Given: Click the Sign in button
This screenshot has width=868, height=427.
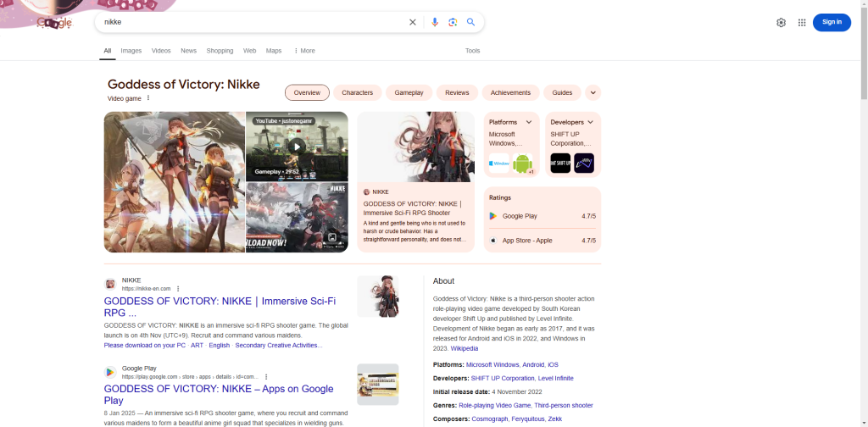Looking at the screenshot, I should [x=831, y=22].
